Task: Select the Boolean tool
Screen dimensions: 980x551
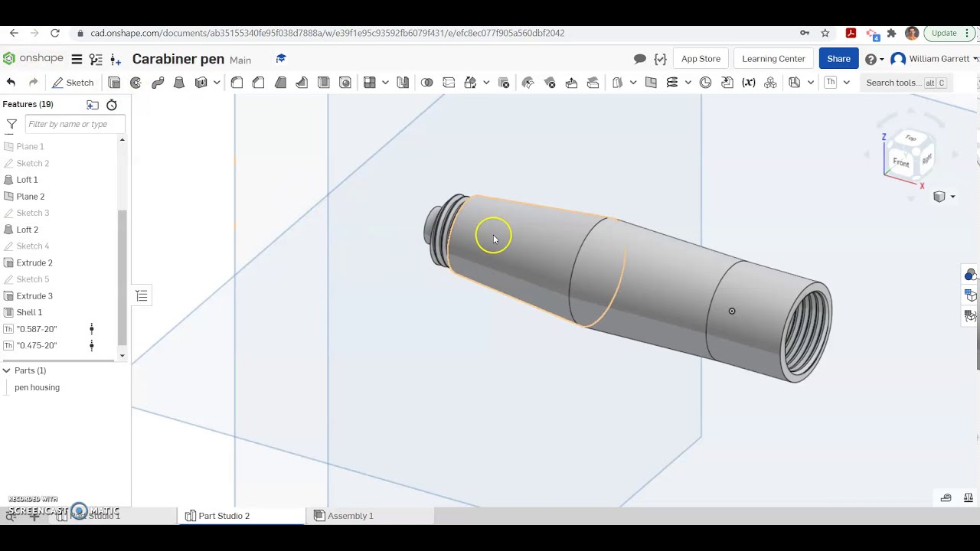Action: [x=427, y=83]
